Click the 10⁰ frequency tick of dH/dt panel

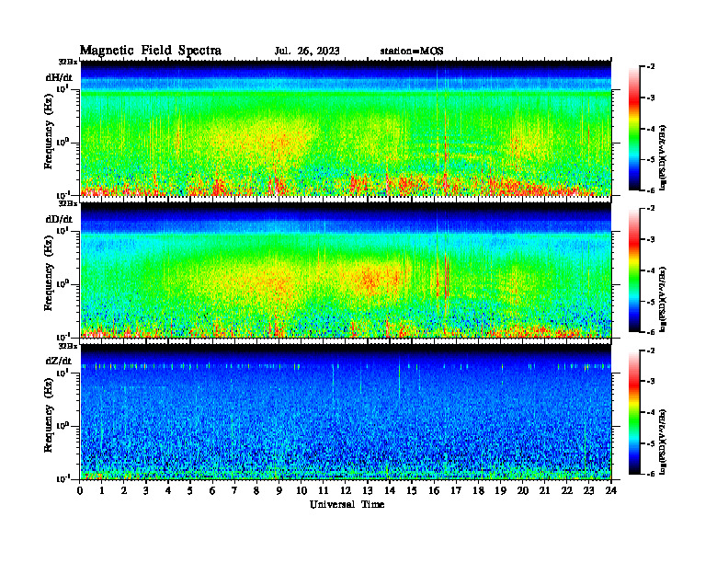coord(63,142)
